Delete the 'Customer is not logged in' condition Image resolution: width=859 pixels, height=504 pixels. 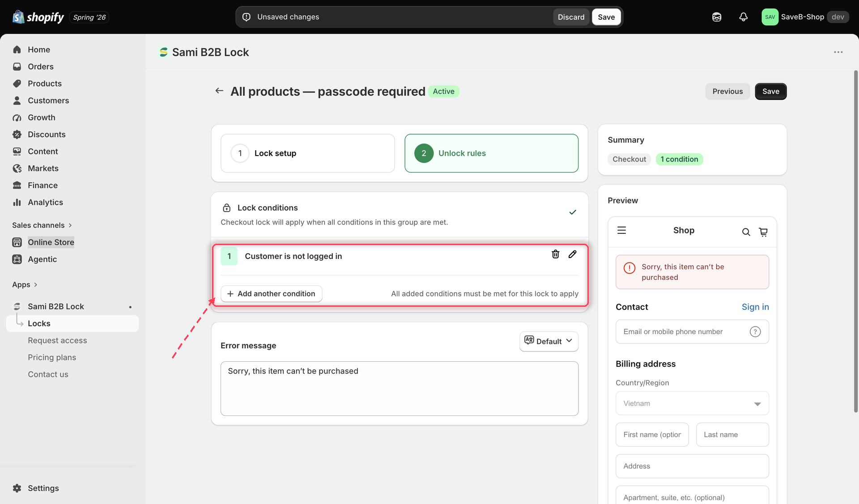(555, 254)
